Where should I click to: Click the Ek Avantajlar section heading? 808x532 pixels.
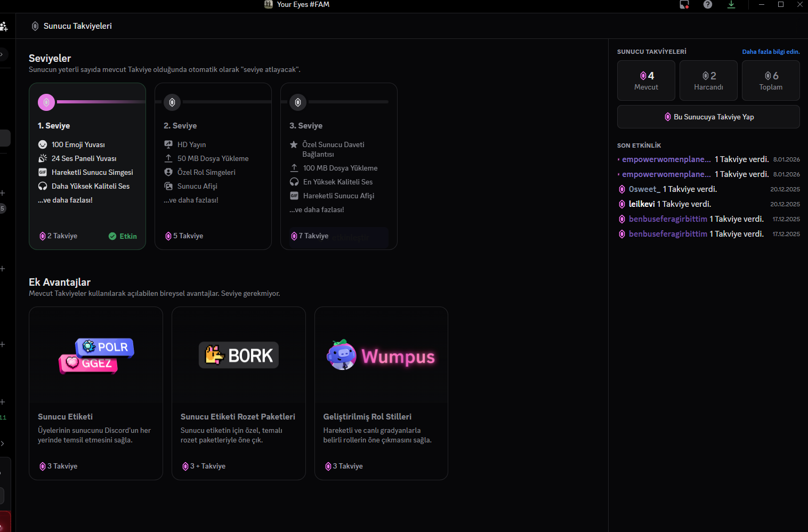[60, 283]
